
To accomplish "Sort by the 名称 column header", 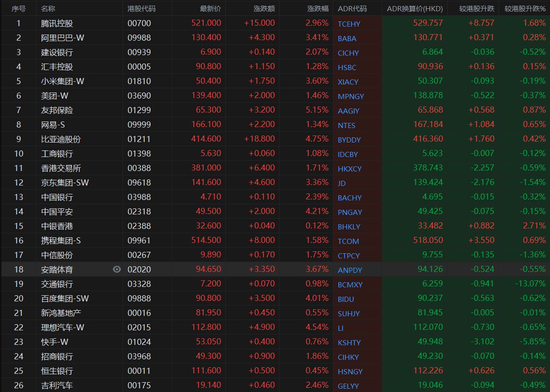I will point(48,9).
